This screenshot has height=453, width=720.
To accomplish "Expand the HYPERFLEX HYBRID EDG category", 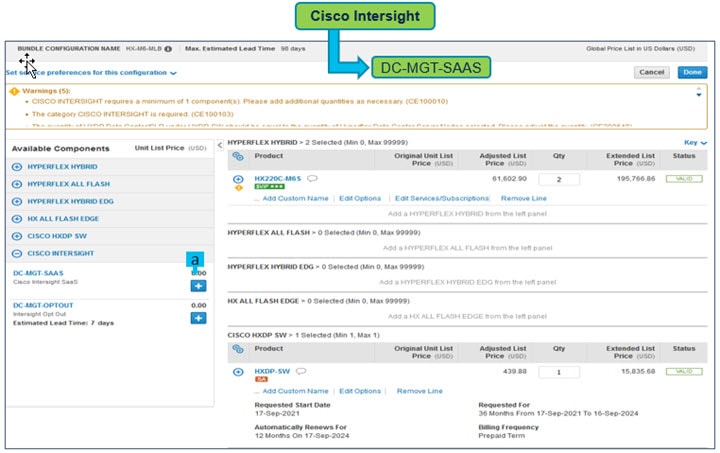I will (17, 201).
